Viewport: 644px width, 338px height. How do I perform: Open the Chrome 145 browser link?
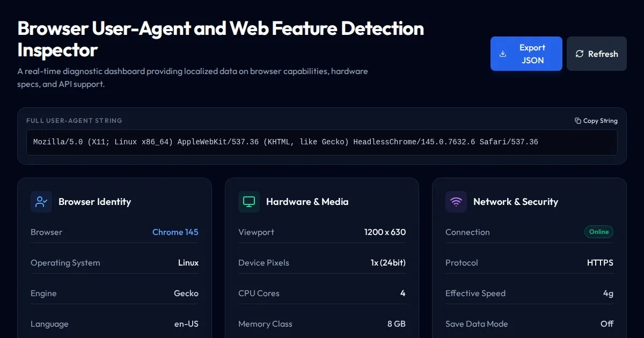(175, 232)
